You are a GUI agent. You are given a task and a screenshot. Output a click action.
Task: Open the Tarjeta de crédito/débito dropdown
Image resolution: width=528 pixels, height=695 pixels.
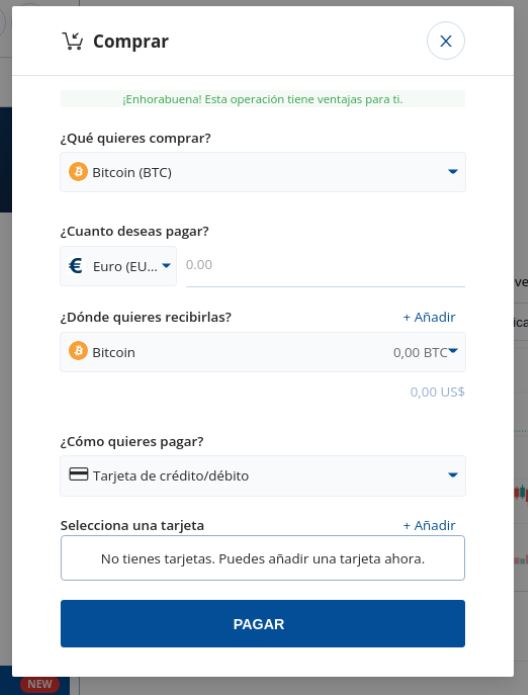tap(263, 476)
